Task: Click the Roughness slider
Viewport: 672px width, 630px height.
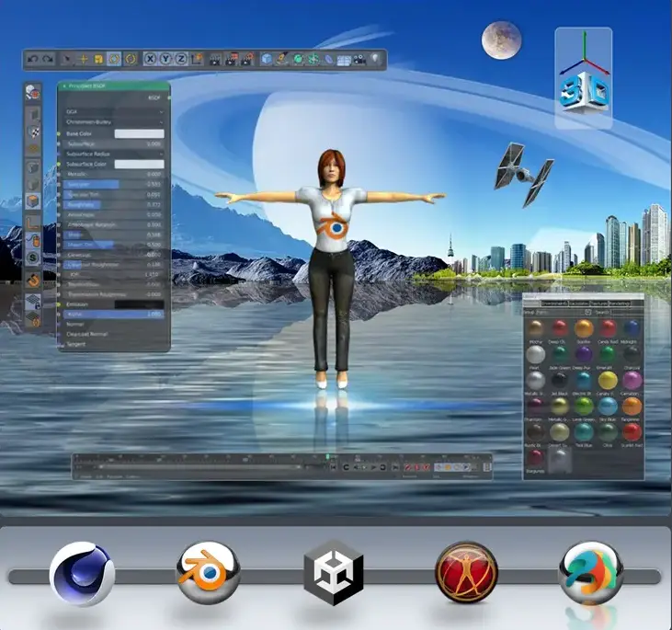Action: [x=114, y=204]
